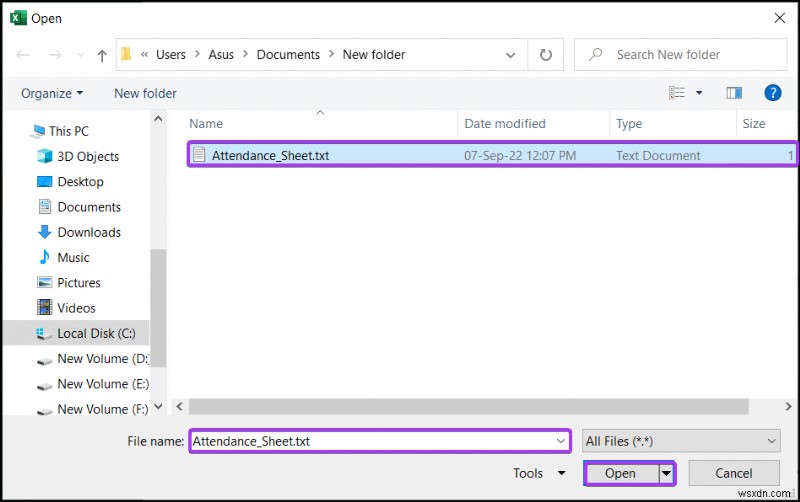
Task: Click the Cancel button
Action: (734, 473)
